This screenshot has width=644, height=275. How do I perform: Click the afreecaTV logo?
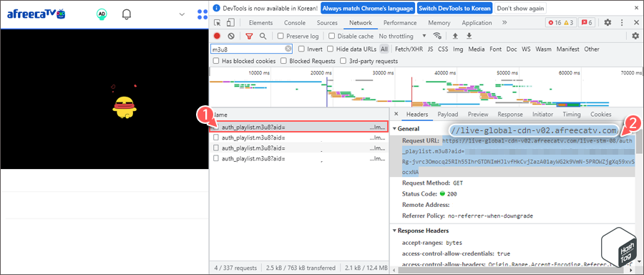(36, 14)
